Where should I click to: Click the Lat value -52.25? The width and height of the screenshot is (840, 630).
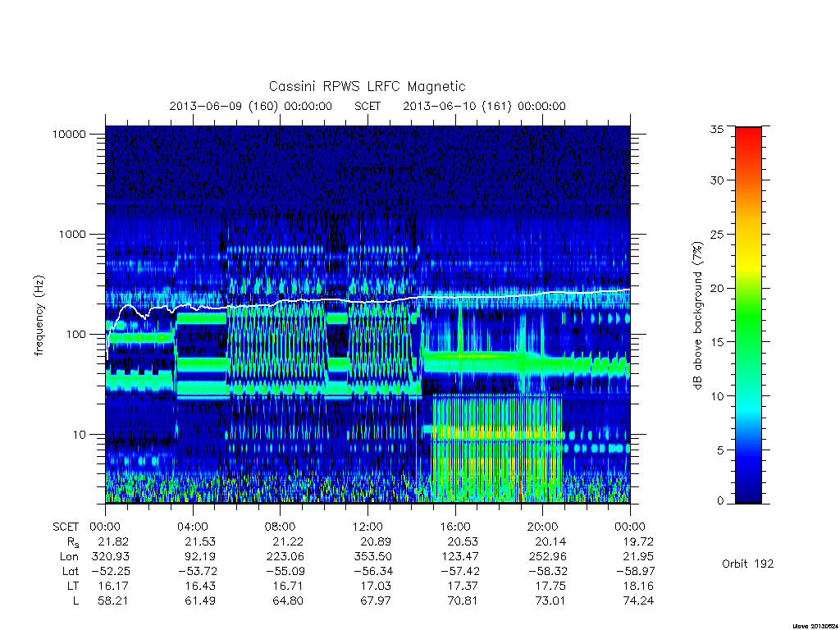[x=110, y=571]
